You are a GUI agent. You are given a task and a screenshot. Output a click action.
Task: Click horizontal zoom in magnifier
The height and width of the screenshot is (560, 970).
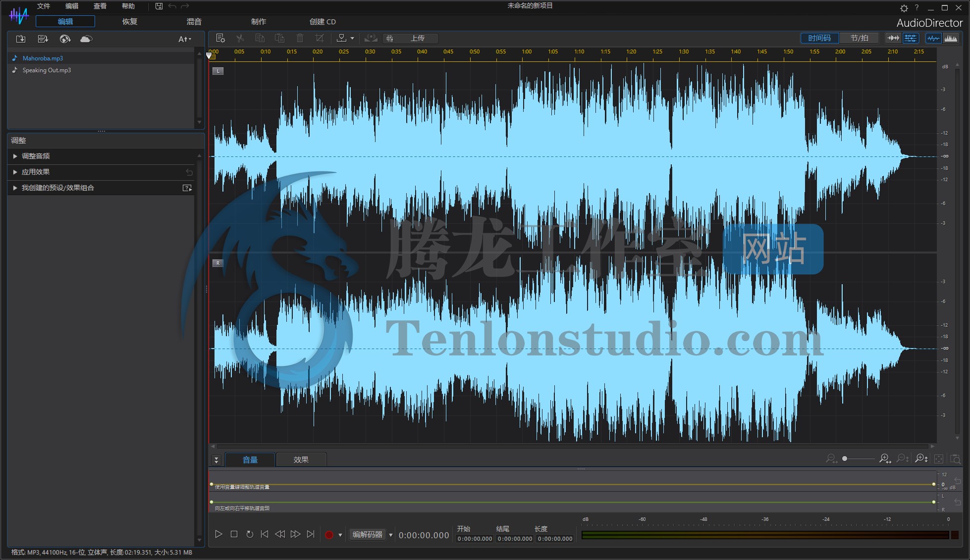(x=885, y=458)
